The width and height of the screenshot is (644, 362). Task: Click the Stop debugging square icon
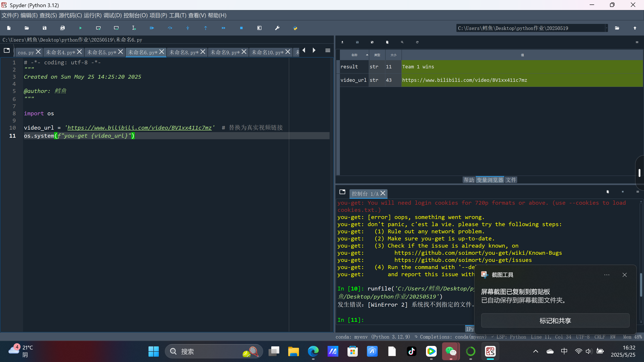(241, 28)
